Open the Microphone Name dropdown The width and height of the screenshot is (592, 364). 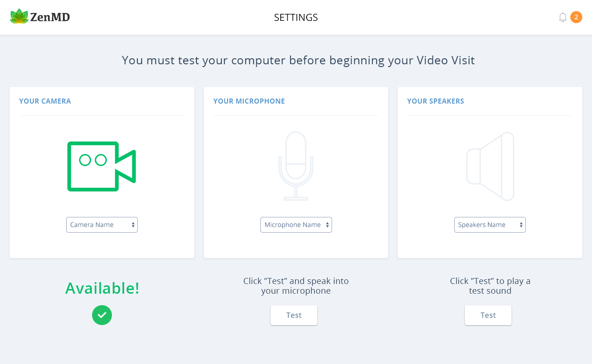(296, 225)
